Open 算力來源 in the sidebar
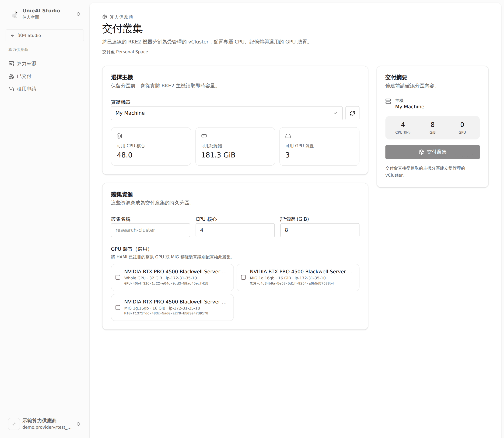The width and height of the screenshot is (504, 438). 45,64
